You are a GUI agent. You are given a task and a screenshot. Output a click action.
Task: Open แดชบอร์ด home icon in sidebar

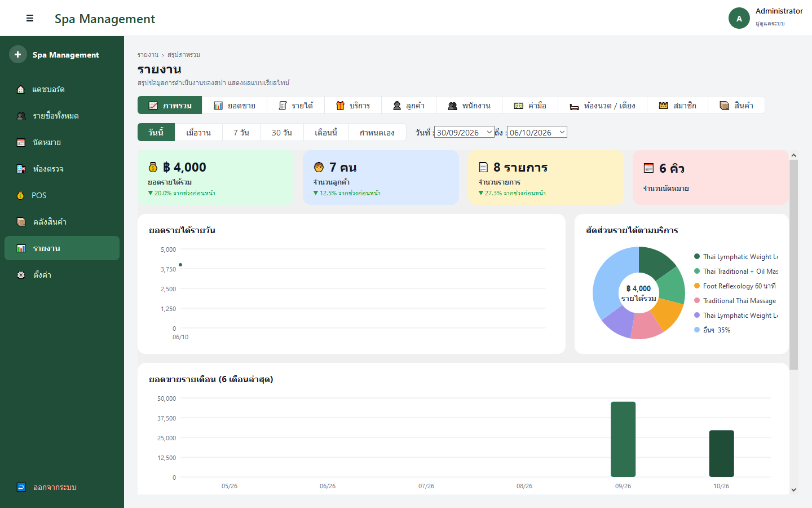(21, 89)
